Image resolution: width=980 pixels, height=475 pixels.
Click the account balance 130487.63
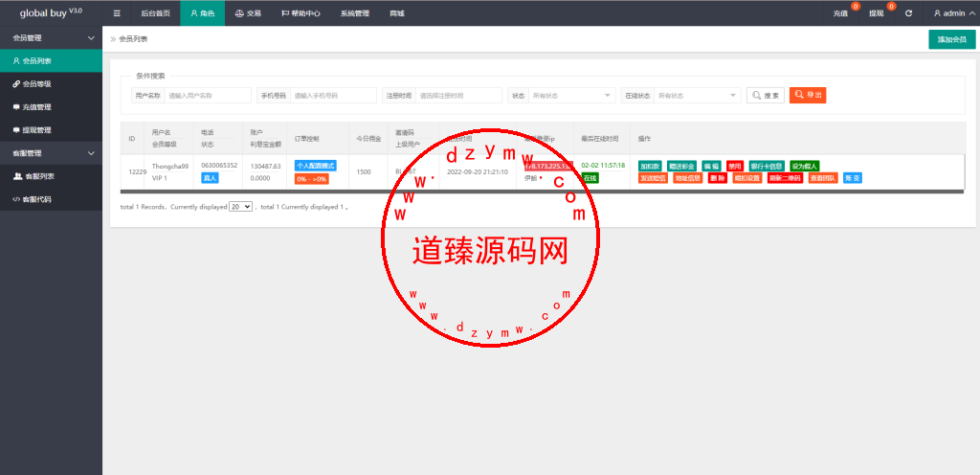pos(265,167)
